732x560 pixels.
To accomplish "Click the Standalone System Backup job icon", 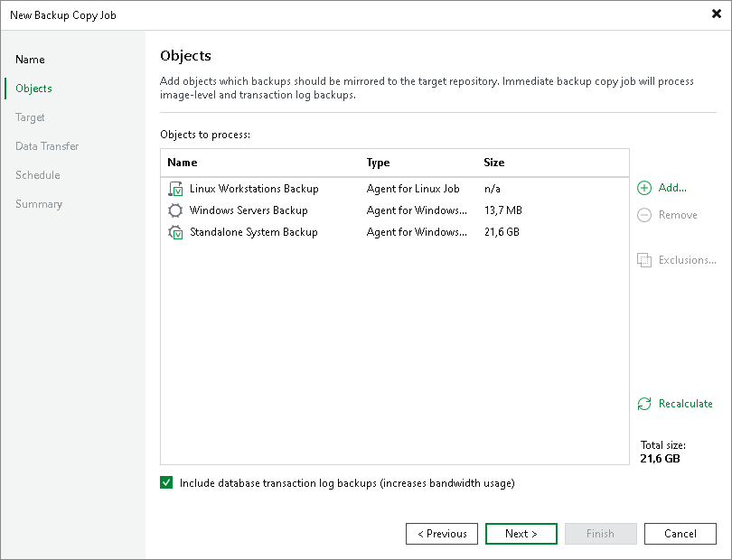I will pos(175,232).
